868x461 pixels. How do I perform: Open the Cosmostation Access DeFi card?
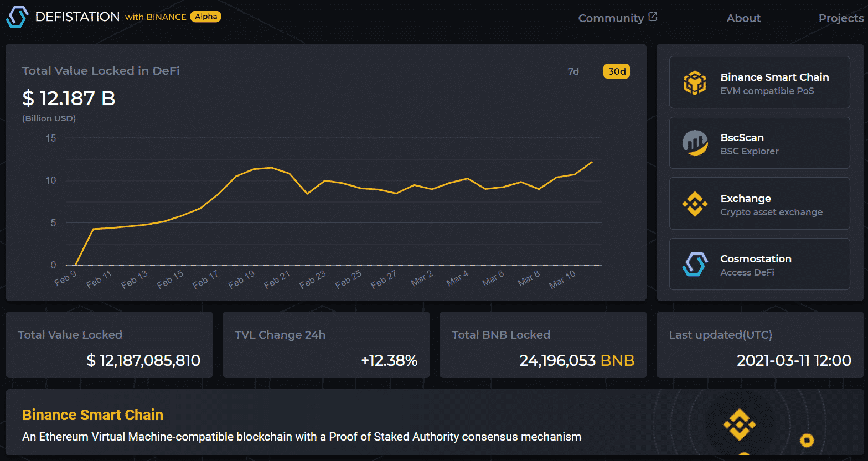click(x=759, y=264)
